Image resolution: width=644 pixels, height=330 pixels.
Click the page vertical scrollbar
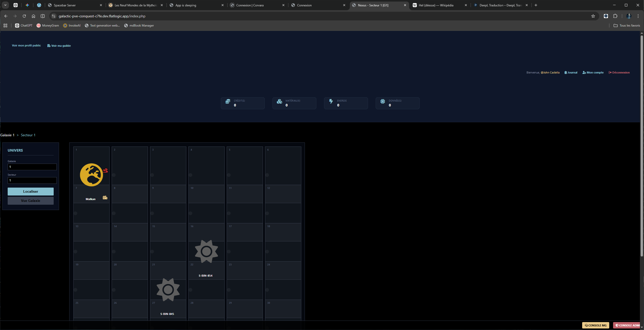[x=641, y=145]
